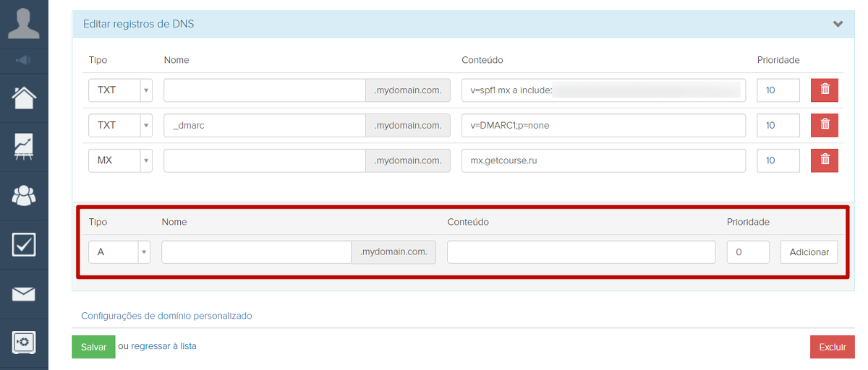Click the Adicionar button
This screenshot has height=370, width=868.
809,252
